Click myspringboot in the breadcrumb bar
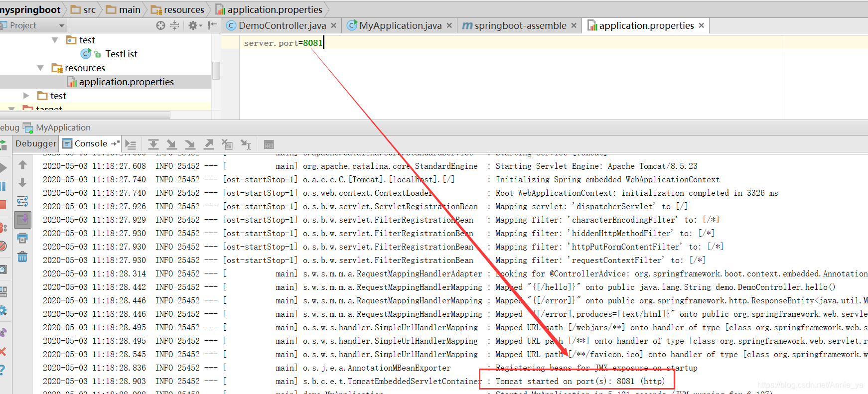Image resolution: width=868 pixels, height=394 pixels. pos(30,9)
